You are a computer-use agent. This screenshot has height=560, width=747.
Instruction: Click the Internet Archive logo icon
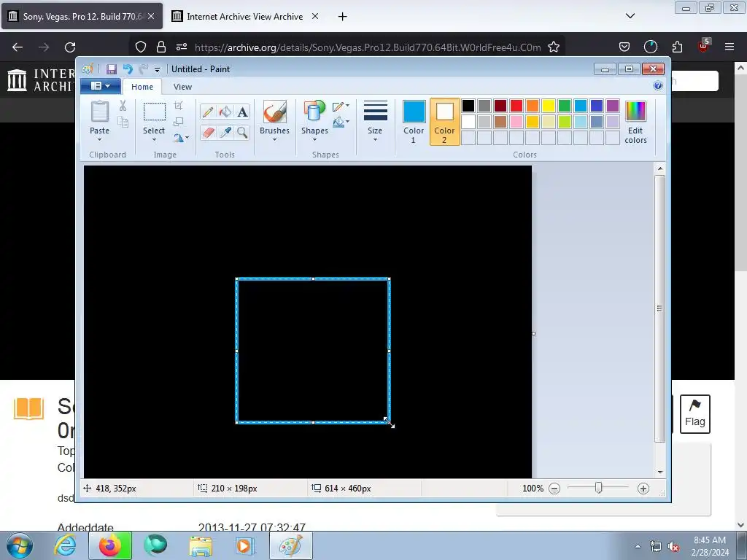click(x=18, y=80)
